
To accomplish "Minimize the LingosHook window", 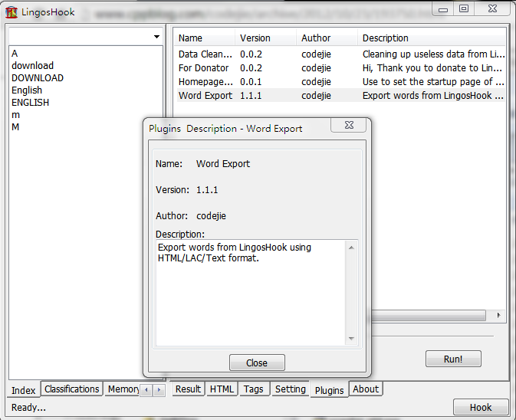I will click(443, 9).
